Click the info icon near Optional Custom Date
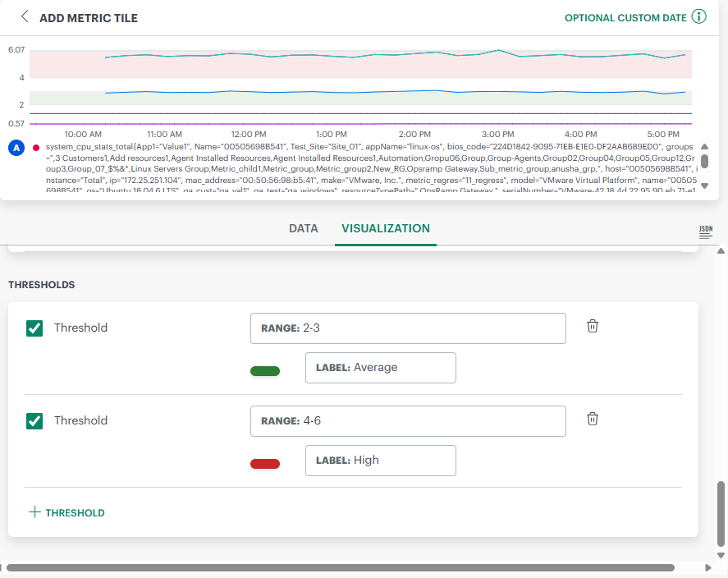The image size is (728, 578). (x=698, y=17)
